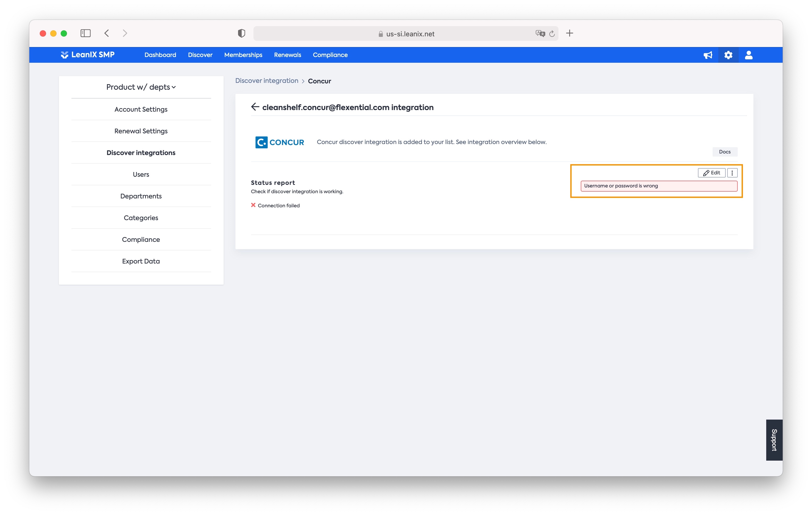The height and width of the screenshot is (515, 812).
Task: Click the privacy shield icon
Action: click(241, 33)
